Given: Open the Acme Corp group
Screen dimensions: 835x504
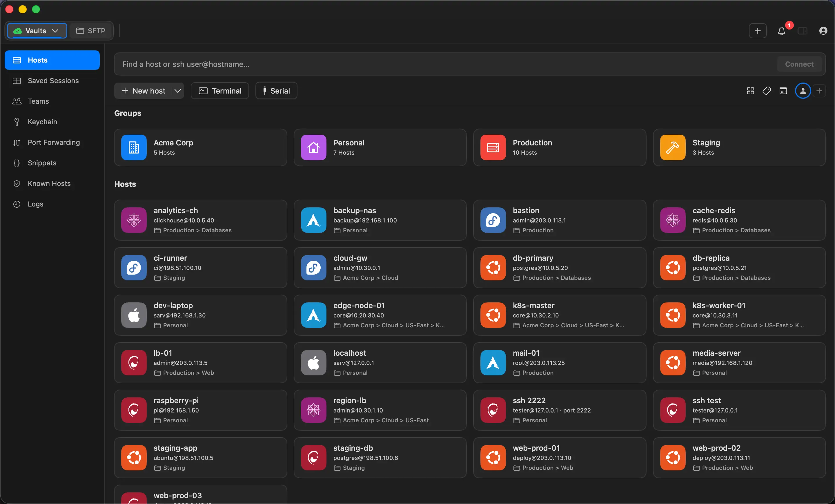Looking at the screenshot, I should pyautogui.click(x=200, y=147).
